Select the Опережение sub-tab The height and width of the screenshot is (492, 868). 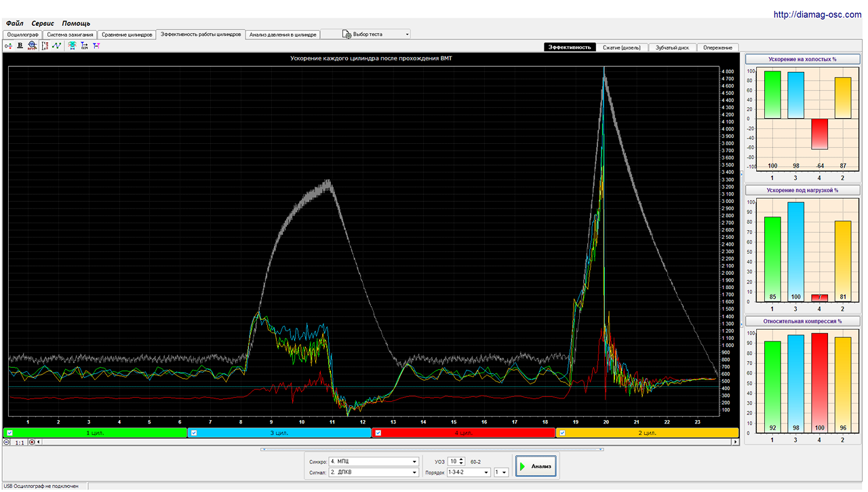click(717, 48)
